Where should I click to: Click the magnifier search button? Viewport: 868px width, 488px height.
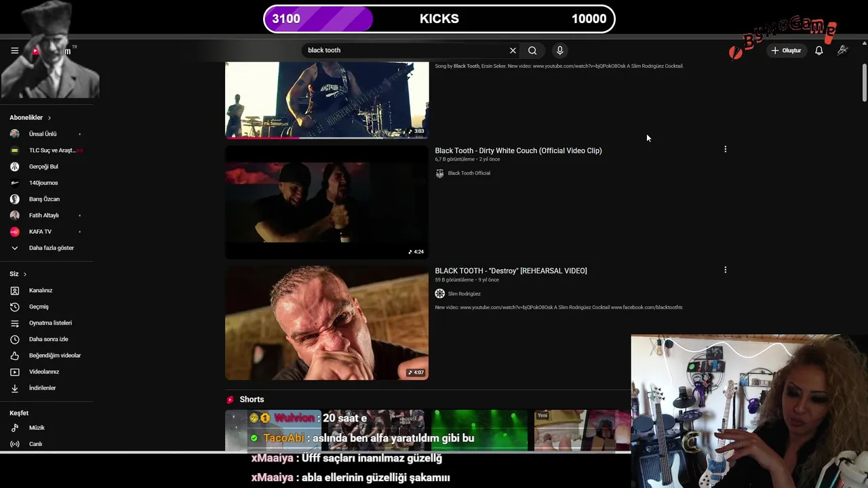point(532,50)
